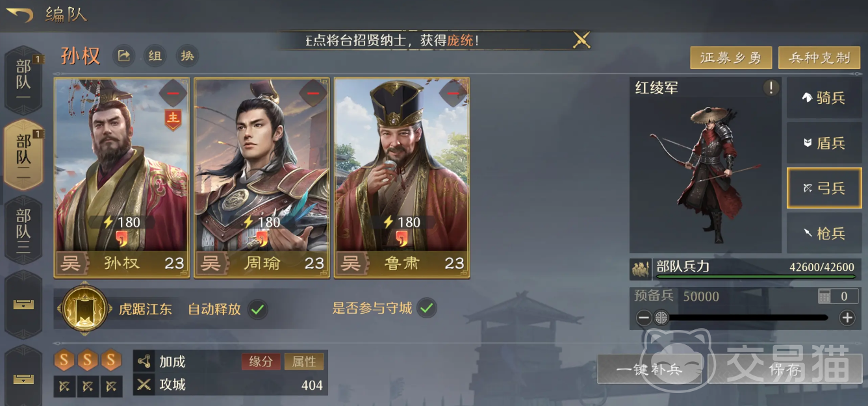
Task: Remove 周瑜 with the minus badge
Action: point(313,94)
